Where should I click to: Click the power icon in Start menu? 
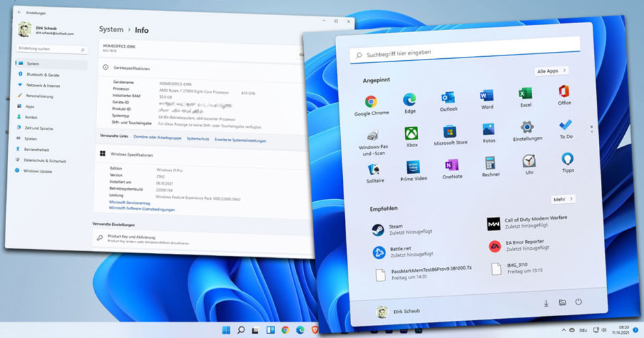pyautogui.click(x=578, y=302)
